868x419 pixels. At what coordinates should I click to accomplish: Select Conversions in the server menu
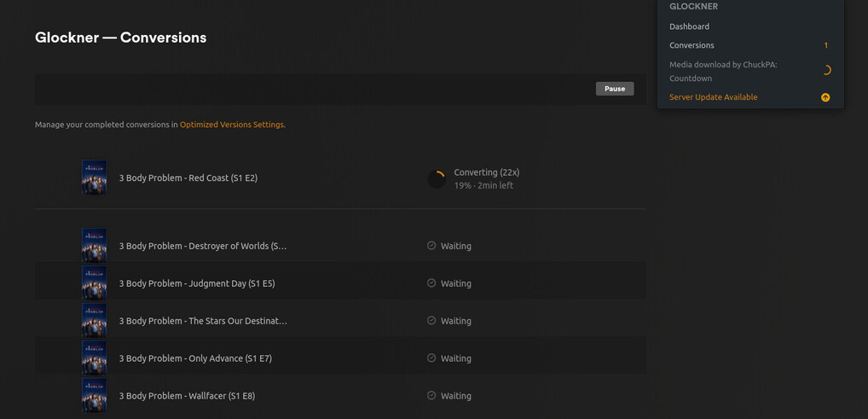[x=692, y=45]
